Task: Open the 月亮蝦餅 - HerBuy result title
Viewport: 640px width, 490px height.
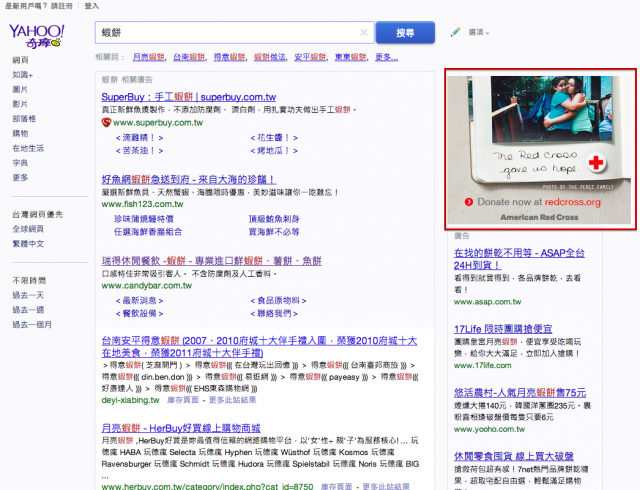Action: tap(181, 428)
